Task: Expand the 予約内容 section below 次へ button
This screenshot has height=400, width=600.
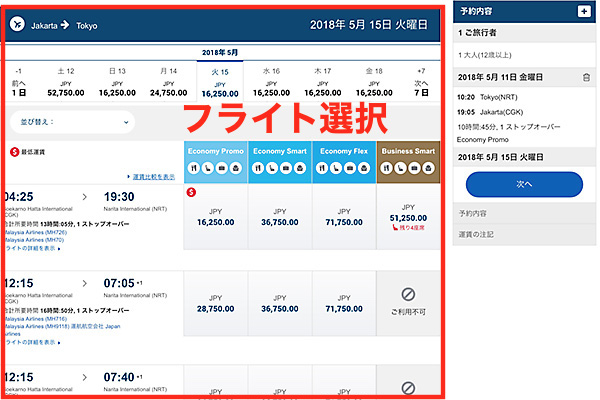Action: [x=524, y=214]
